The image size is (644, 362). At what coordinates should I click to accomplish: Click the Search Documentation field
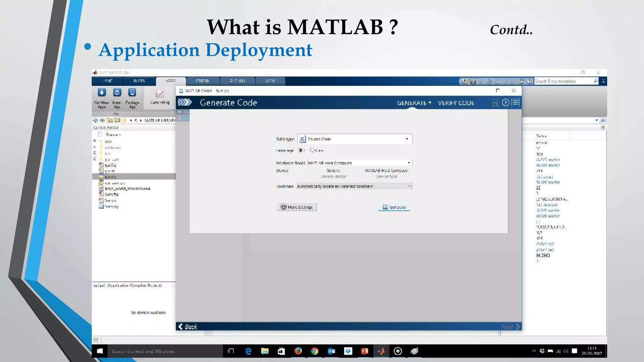[x=563, y=81]
